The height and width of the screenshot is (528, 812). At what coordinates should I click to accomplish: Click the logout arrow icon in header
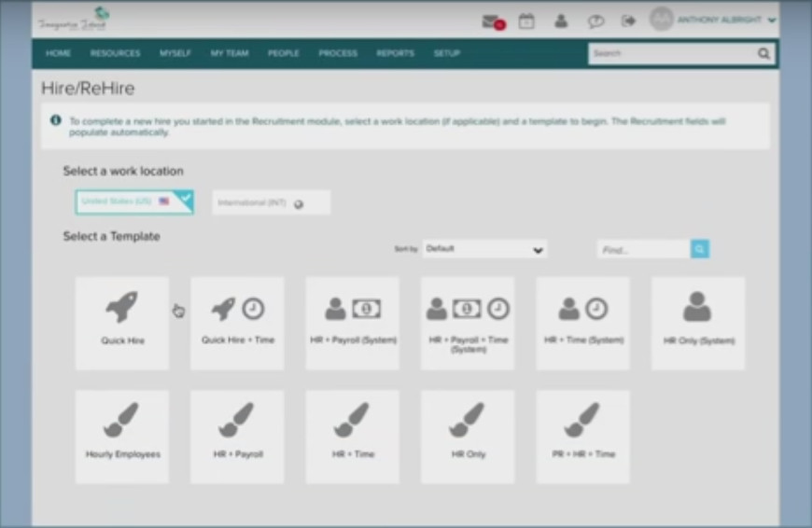628,21
